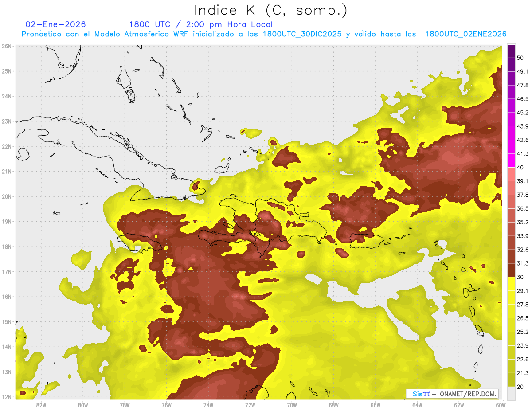This screenshot has width=532, height=411.
Task: Click the longitude label '82W'
Action: [x=41, y=405]
